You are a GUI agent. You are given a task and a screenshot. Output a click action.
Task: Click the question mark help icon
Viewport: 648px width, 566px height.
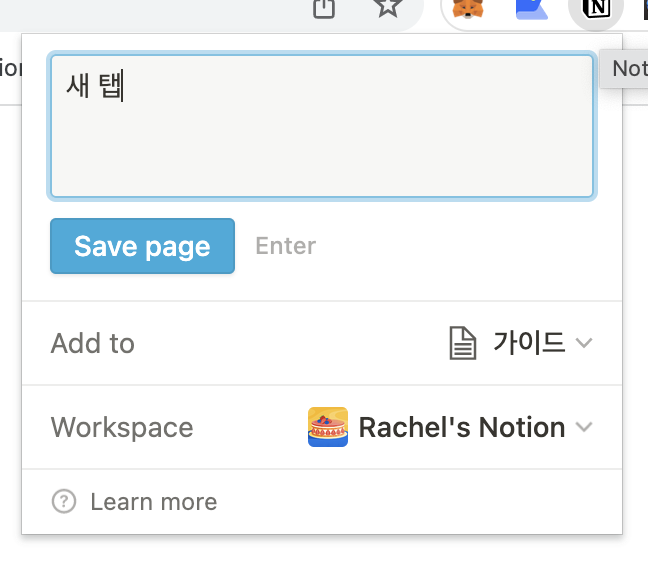(64, 502)
